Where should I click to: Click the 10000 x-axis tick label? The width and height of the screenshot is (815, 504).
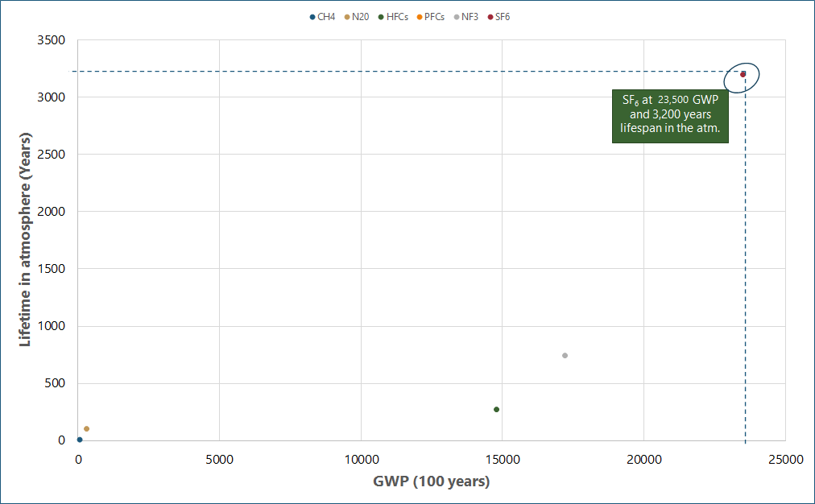pos(361,460)
